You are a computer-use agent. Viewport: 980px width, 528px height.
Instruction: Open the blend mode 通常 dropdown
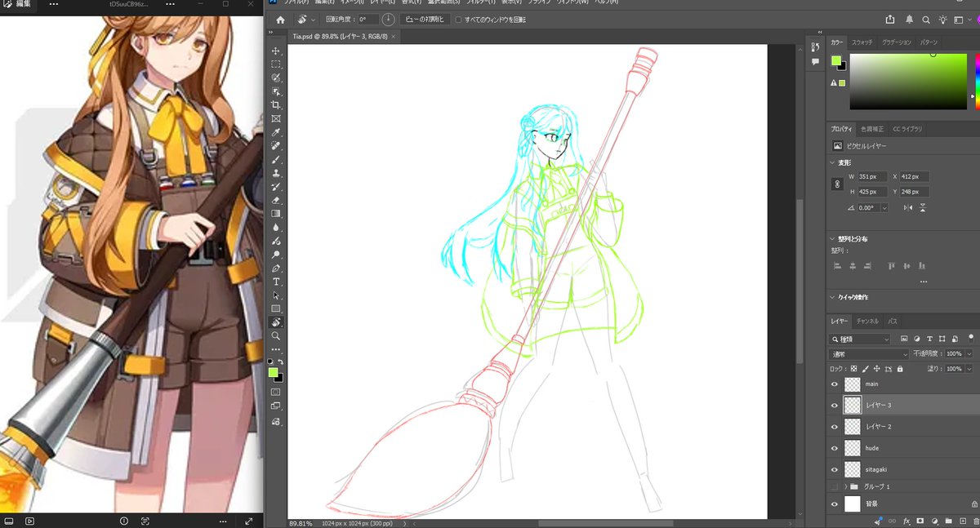click(x=869, y=354)
